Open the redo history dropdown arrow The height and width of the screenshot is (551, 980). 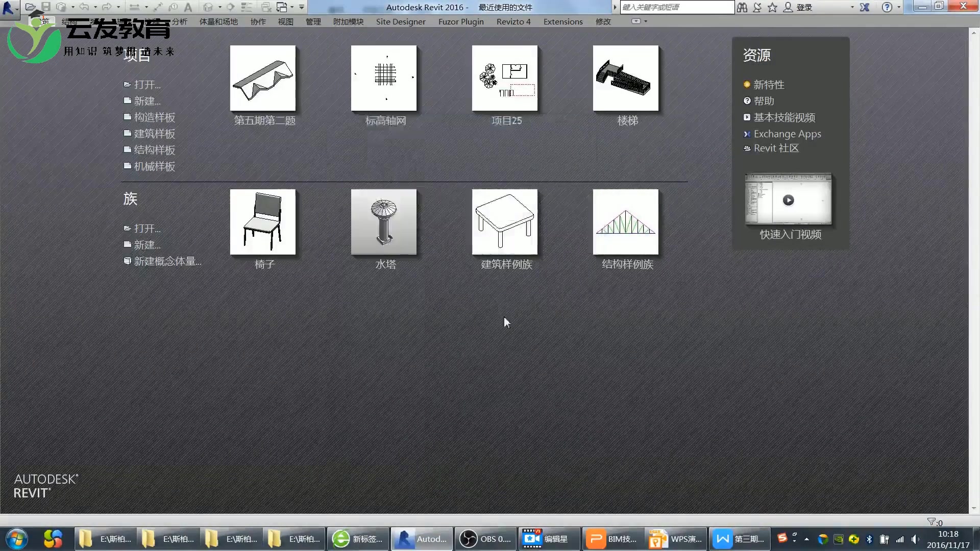[118, 7]
